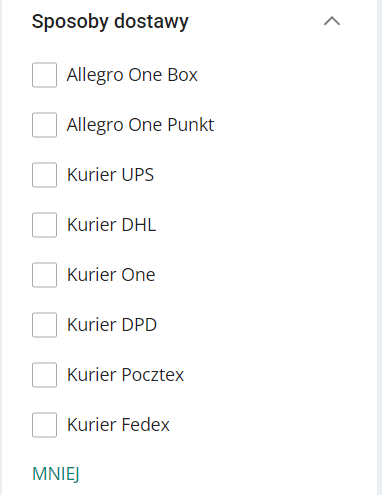Click the Kurier Fedex label text
This screenshot has width=382, height=495.
[x=118, y=425]
